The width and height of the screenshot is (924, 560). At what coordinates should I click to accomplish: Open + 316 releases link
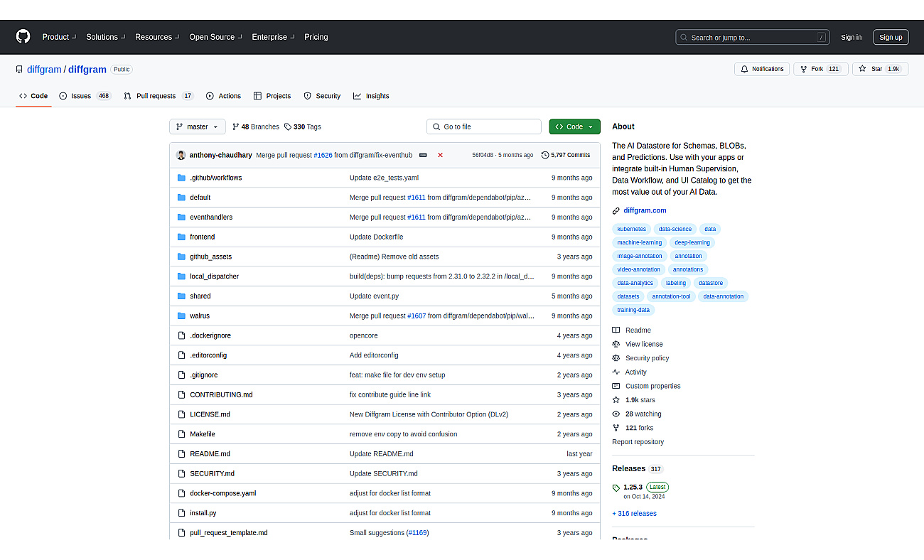634,514
